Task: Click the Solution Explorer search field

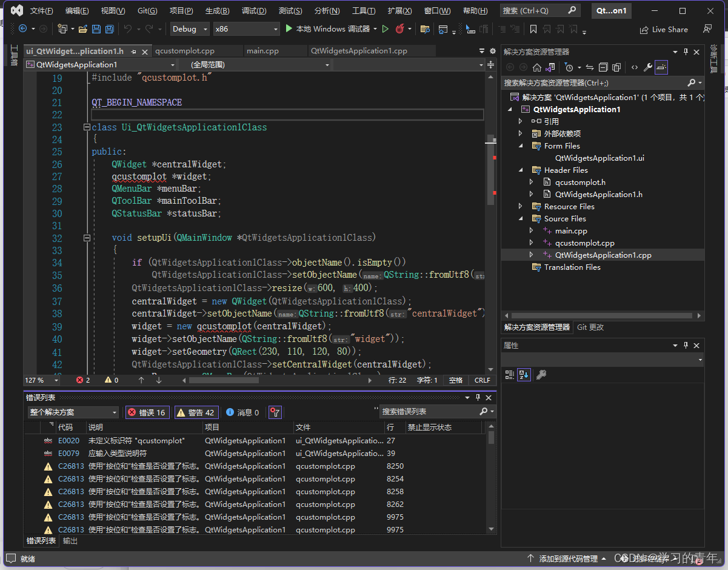Action: pos(594,82)
